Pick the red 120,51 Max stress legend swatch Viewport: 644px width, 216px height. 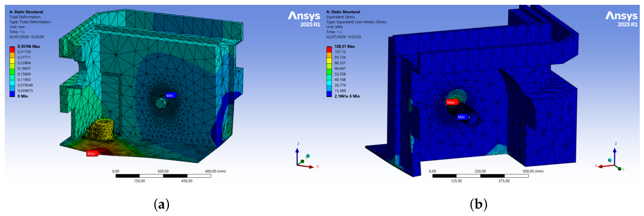[x=328, y=48]
